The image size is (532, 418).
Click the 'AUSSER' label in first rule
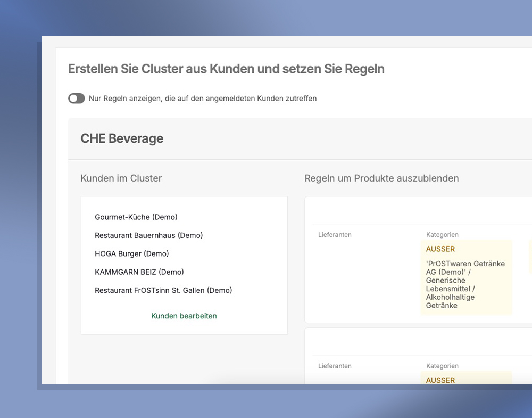[440, 249]
